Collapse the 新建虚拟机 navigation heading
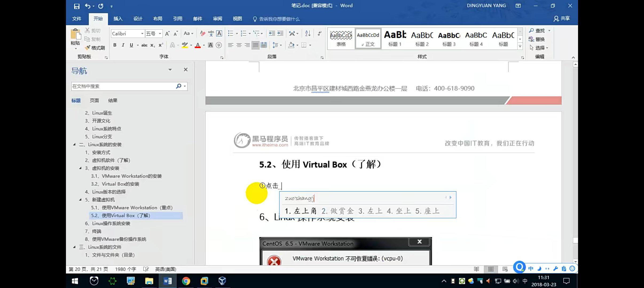Image resolution: width=644 pixels, height=288 pixels. (80, 200)
